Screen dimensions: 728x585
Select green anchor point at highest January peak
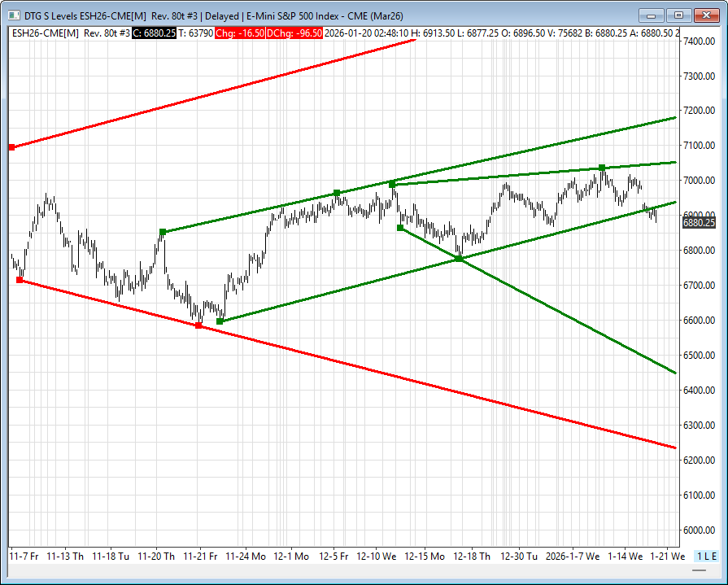tap(602, 168)
